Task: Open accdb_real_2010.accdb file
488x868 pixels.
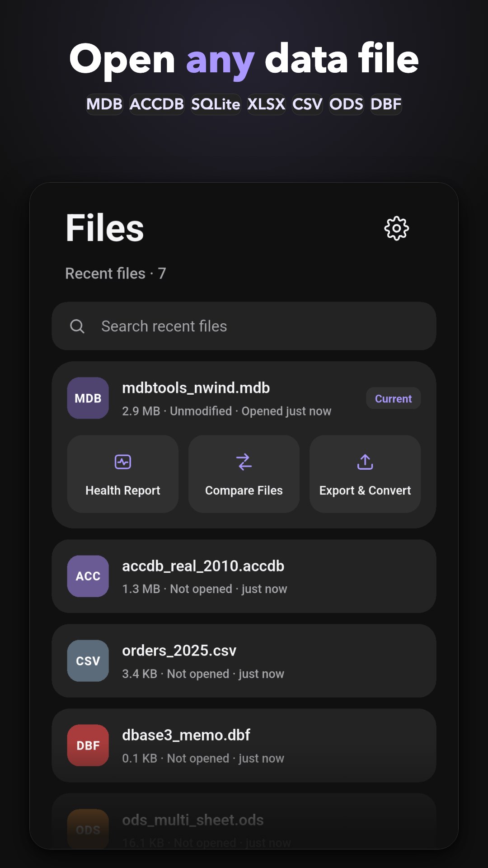Action: pyautogui.click(x=244, y=576)
